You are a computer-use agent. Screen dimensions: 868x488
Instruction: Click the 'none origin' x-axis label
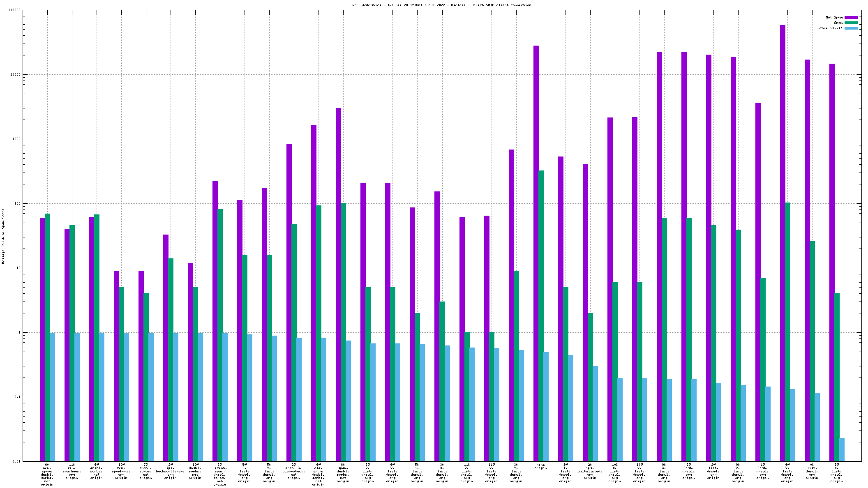tap(540, 467)
